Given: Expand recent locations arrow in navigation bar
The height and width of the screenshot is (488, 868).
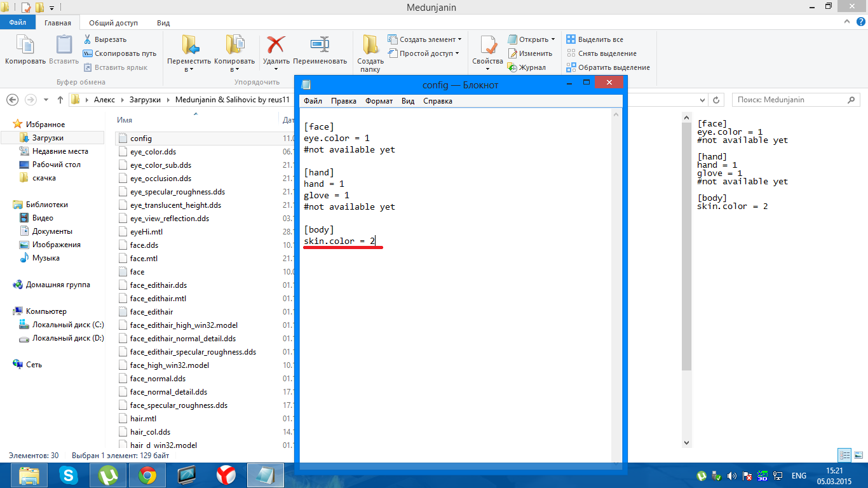Looking at the screenshot, I should pos(46,100).
